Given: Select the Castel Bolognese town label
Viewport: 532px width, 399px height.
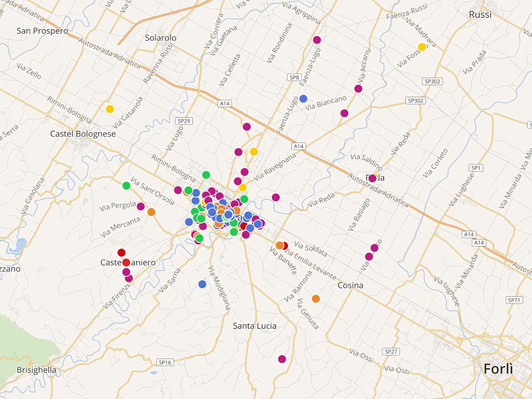Looking at the screenshot, I should point(83,134).
